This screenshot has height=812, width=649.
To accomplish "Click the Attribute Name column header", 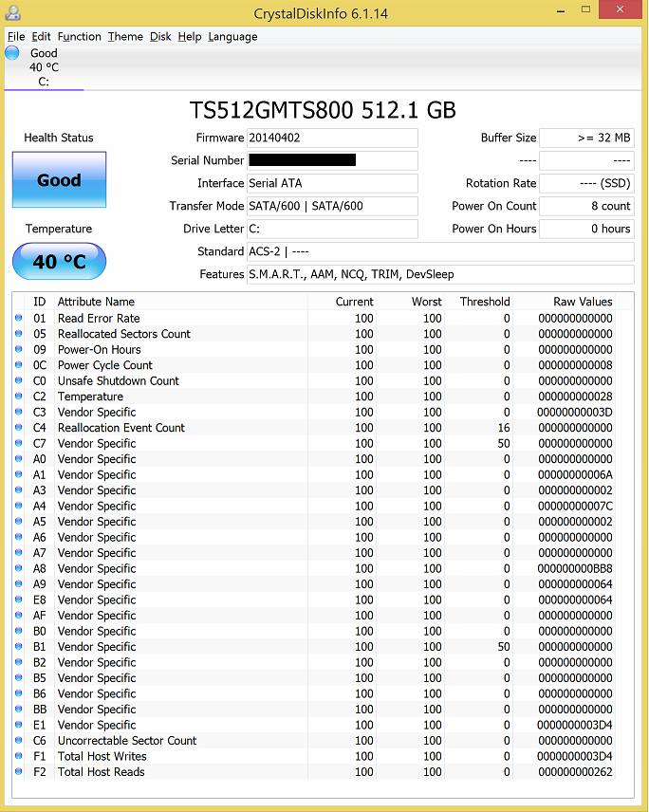I will (181, 302).
